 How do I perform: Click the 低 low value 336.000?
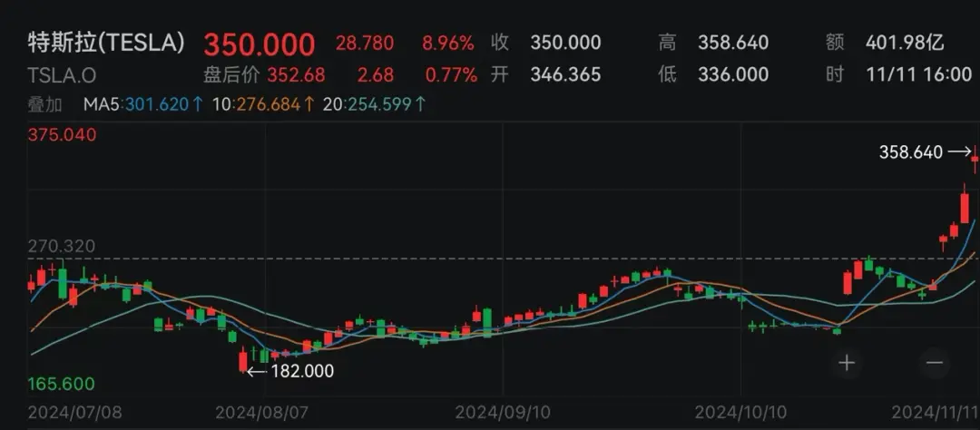point(733,75)
